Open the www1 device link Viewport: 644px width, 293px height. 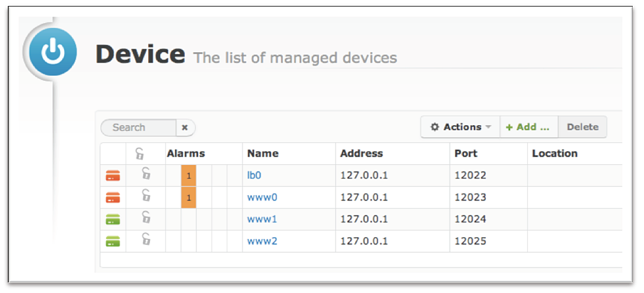[x=262, y=219]
